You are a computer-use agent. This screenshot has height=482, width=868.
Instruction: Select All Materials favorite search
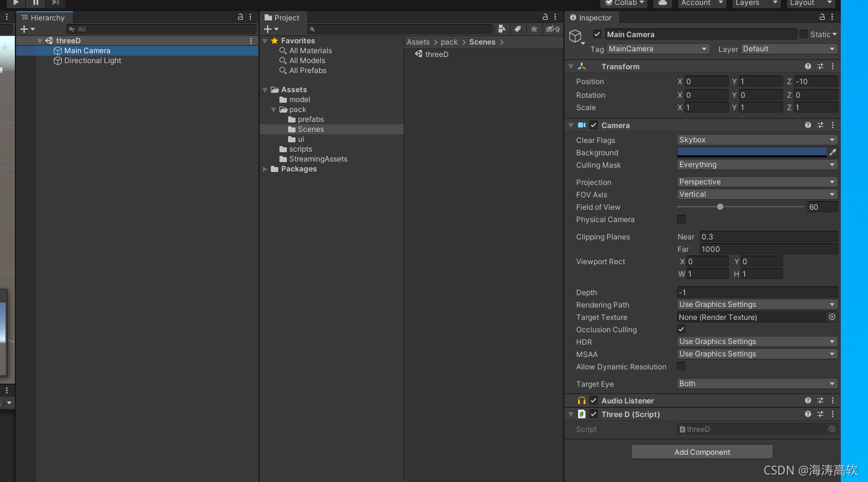pos(310,51)
